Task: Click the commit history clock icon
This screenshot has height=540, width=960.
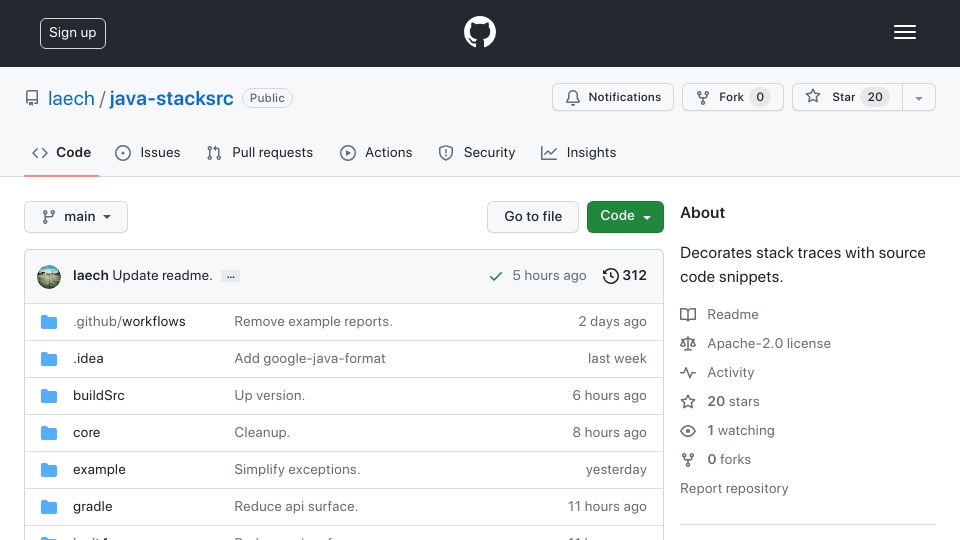Action: tap(610, 276)
